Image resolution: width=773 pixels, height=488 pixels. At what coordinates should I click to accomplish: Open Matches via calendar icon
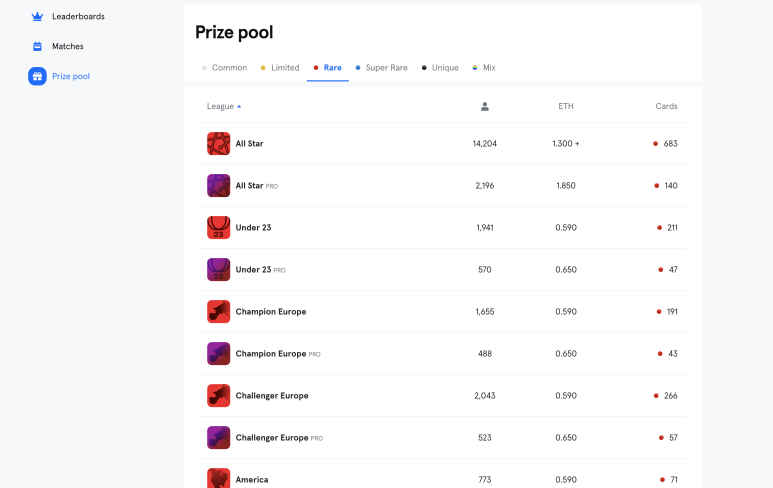tap(37, 46)
